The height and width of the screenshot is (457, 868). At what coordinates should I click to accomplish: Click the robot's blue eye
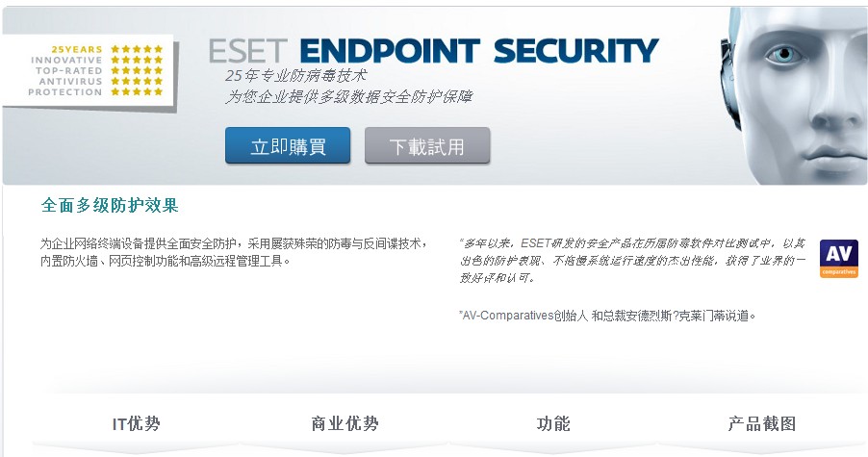pos(782,54)
